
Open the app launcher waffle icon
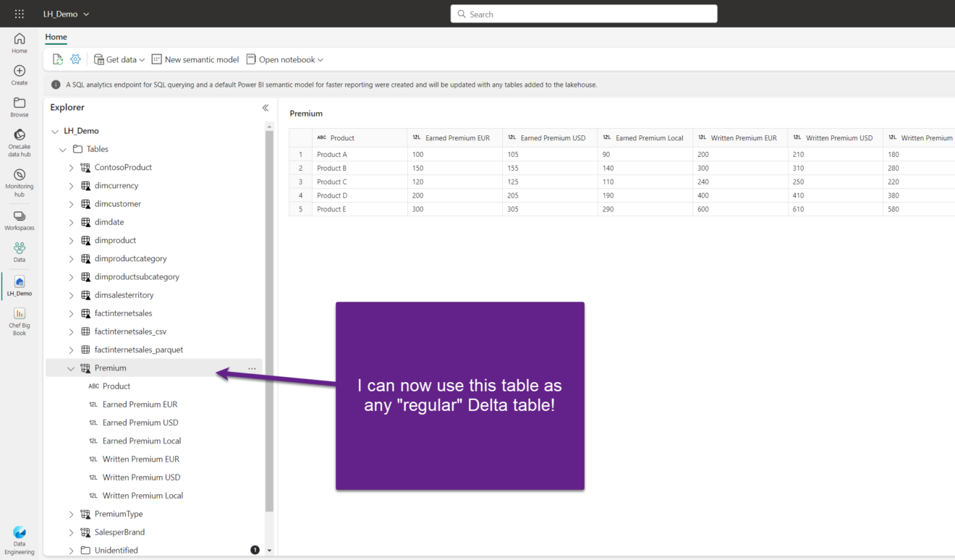click(20, 14)
